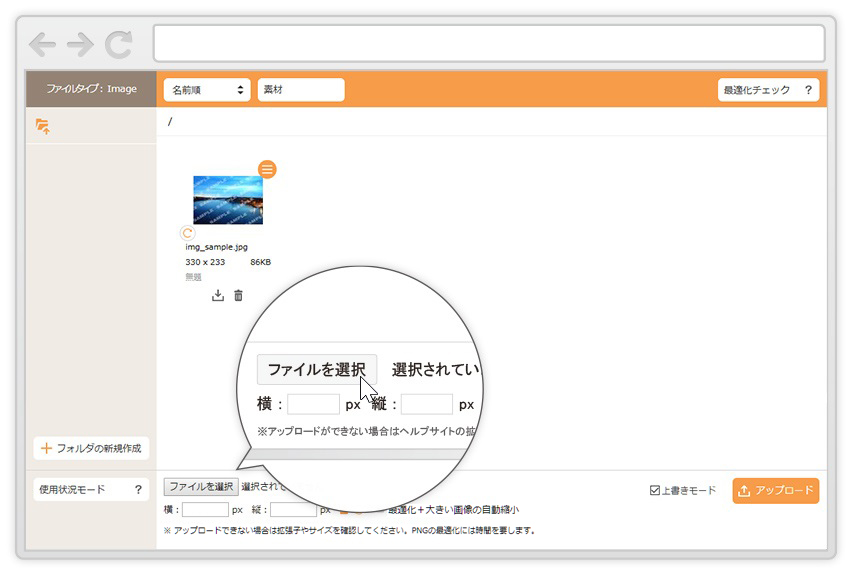This screenshot has width=848, height=577.
Task: Create a new folder with フォルダの新規作成
Action: (x=91, y=448)
